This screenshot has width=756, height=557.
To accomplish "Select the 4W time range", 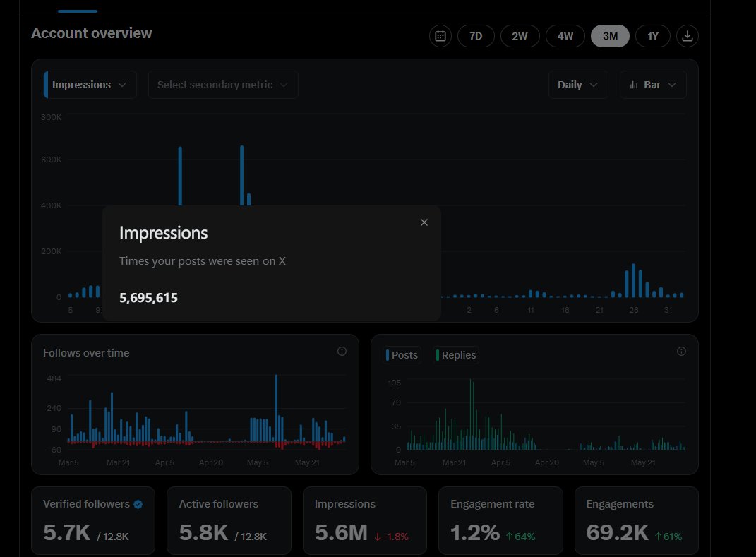I will click(x=565, y=36).
